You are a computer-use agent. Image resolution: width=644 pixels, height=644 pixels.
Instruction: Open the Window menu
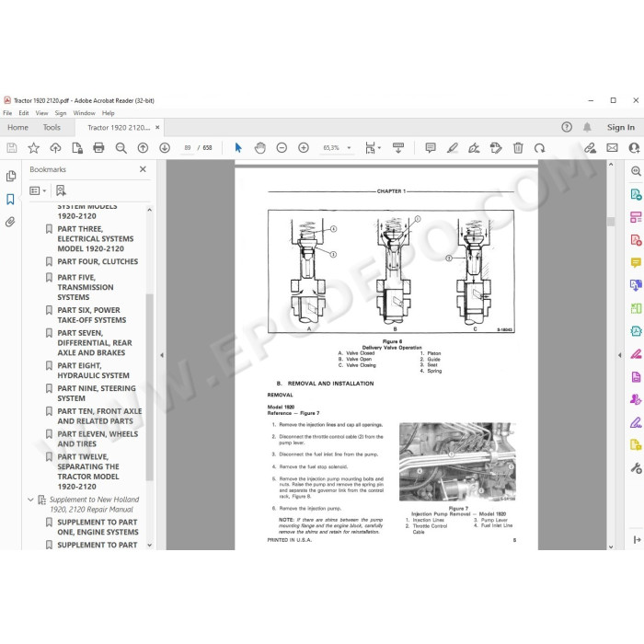click(x=85, y=113)
